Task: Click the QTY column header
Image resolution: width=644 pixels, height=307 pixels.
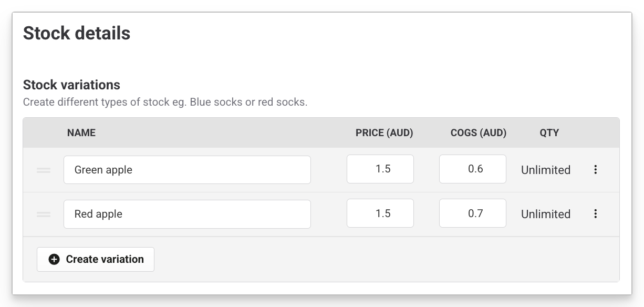Action: pos(549,133)
